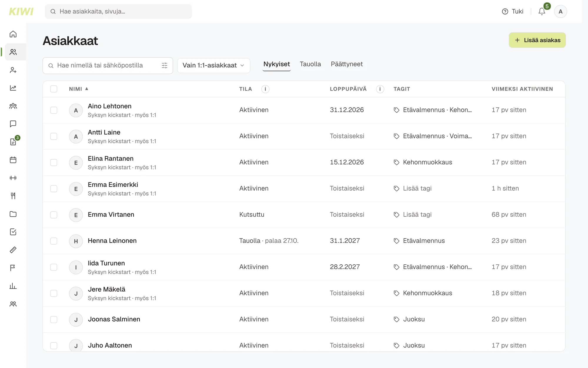Click the filter sliders icon in search box
The height and width of the screenshot is (368, 588).
coord(165,65)
